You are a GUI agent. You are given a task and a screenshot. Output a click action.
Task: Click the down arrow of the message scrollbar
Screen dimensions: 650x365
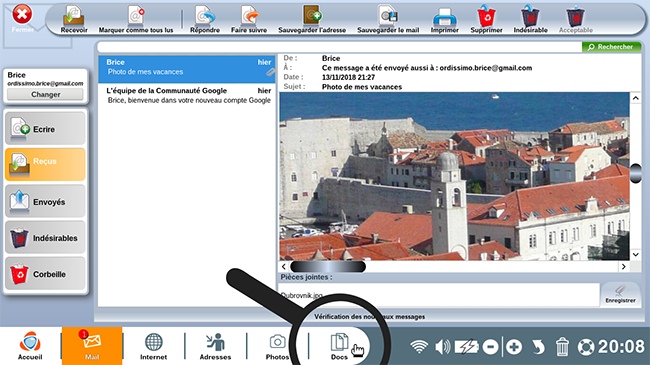pos(635,254)
